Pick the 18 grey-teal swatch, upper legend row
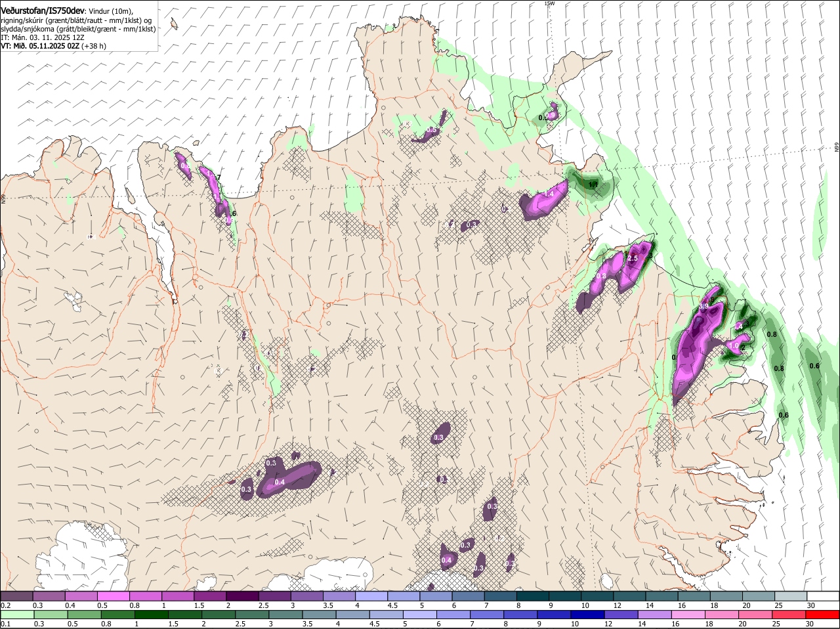Viewport: 840px width, 629px height. click(x=726, y=596)
